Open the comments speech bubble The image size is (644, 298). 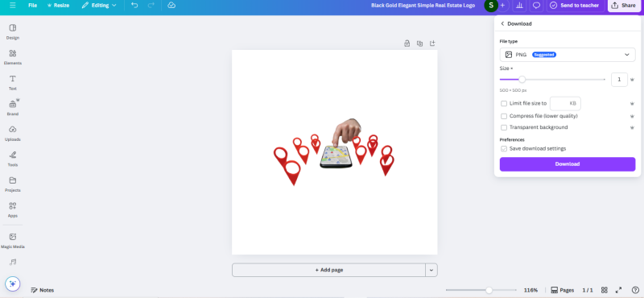(536, 6)
